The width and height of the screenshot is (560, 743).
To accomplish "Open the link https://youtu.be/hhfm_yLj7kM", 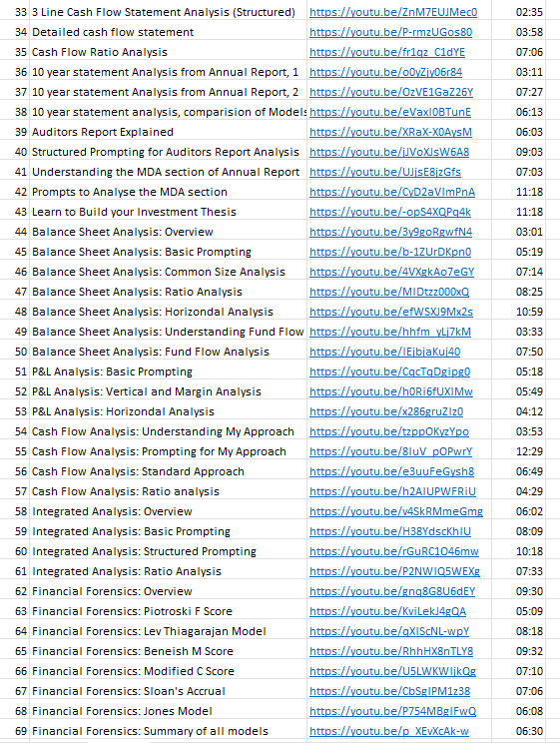I will coord(390,332).
